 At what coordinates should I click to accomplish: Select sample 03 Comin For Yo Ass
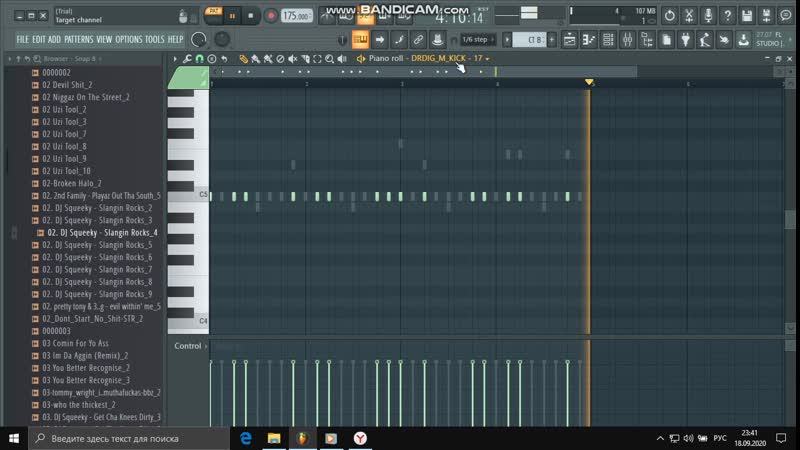(75, 343)
